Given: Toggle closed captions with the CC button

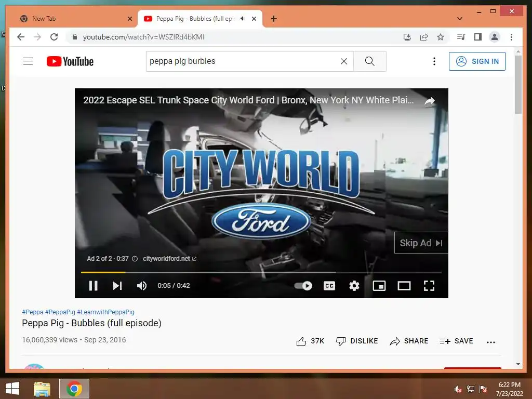Looking at the screenshot, I should tap(329, 286).
